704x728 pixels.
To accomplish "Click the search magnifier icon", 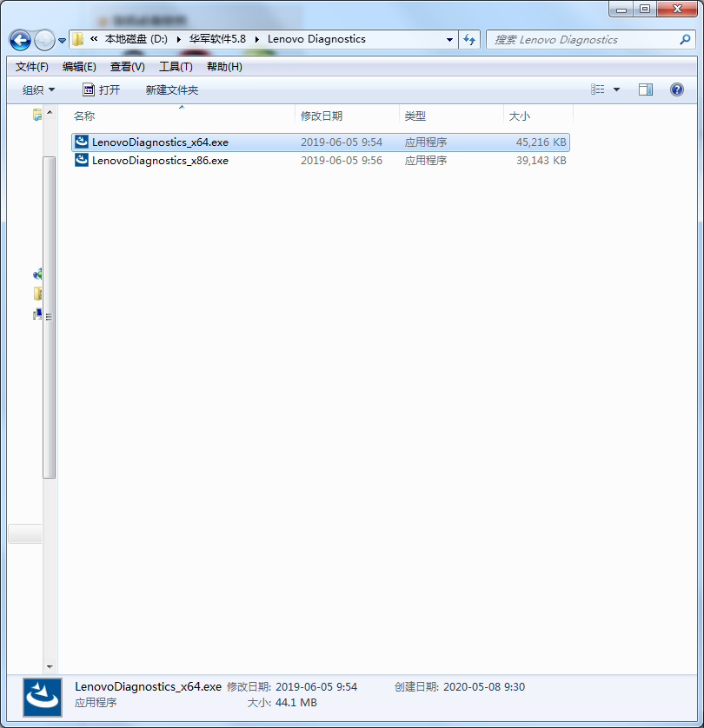I will [685, 39].
